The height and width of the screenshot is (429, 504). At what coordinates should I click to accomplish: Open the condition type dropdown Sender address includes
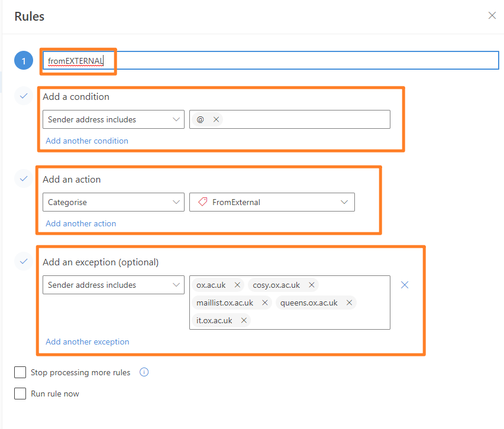pos(114,119)
